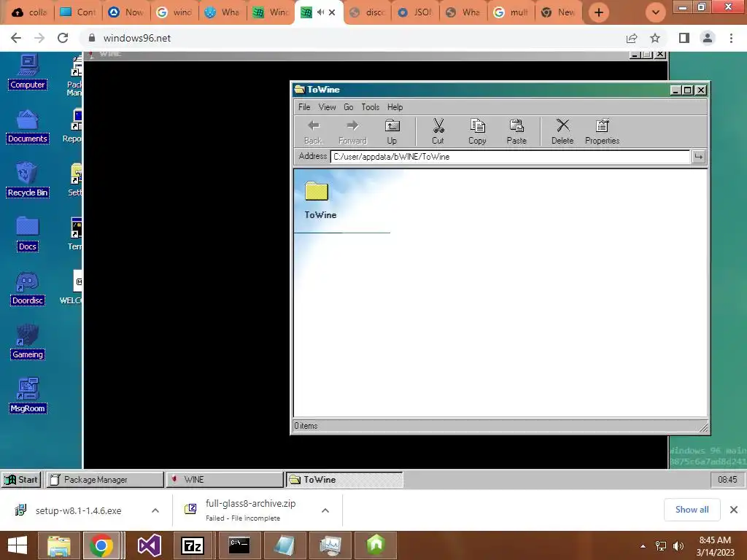This screenshot has width=747, height=560.
Task: Toggle the browser side panel
Action: tap(684, 38)
